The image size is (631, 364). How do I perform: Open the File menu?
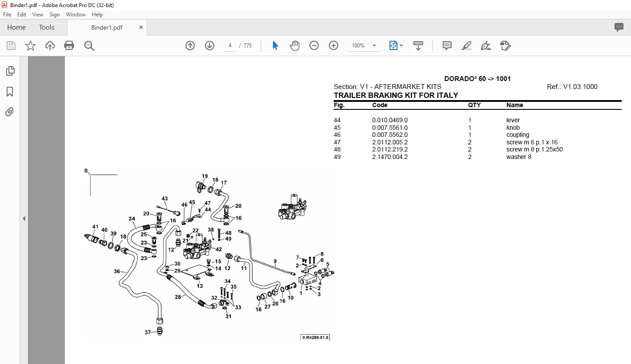point(7,15)
